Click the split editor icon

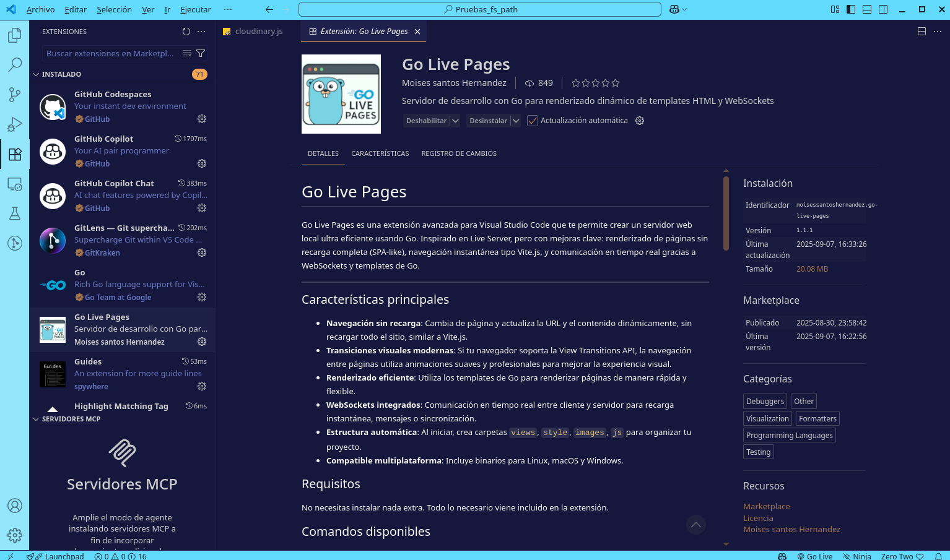[x=922, y=32]
